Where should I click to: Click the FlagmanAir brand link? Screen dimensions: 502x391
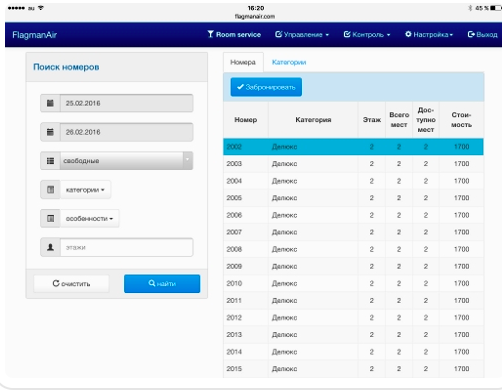tap(35, 35)
